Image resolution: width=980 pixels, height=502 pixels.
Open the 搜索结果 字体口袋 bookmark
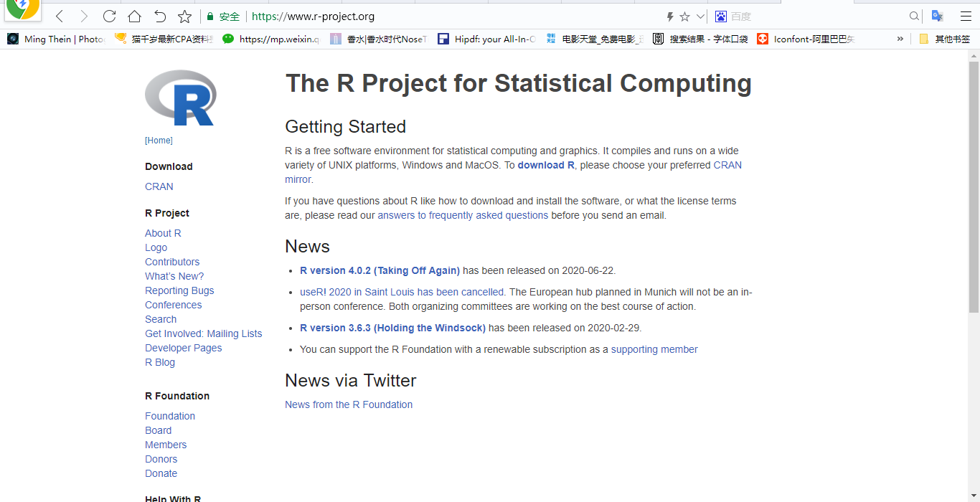701,39
